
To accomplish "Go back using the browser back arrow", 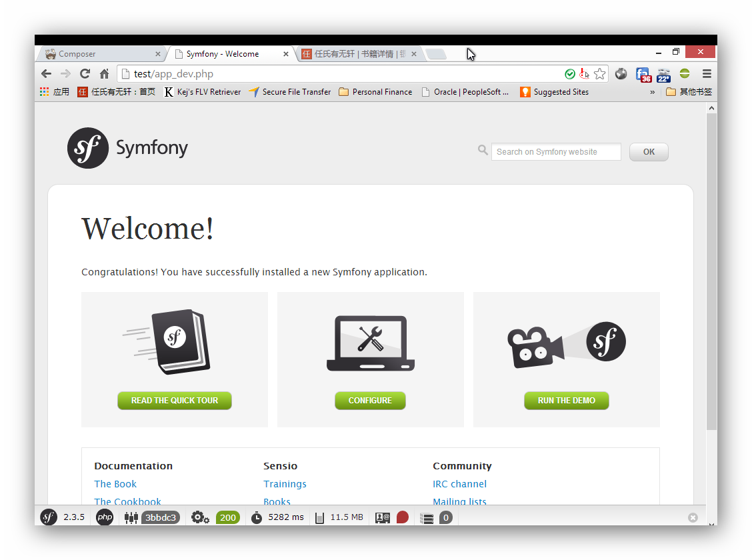I will pyautogui.click(x=47, y=74).
